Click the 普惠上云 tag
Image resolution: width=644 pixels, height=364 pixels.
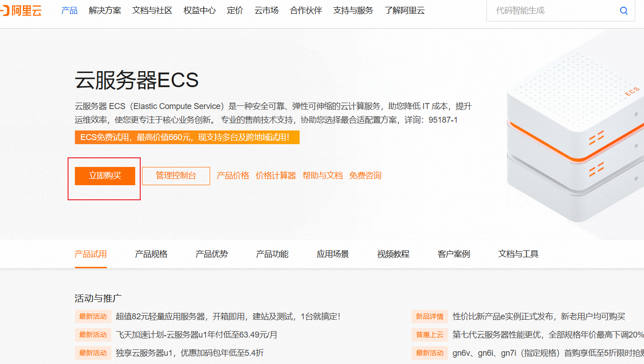point(429,334)
